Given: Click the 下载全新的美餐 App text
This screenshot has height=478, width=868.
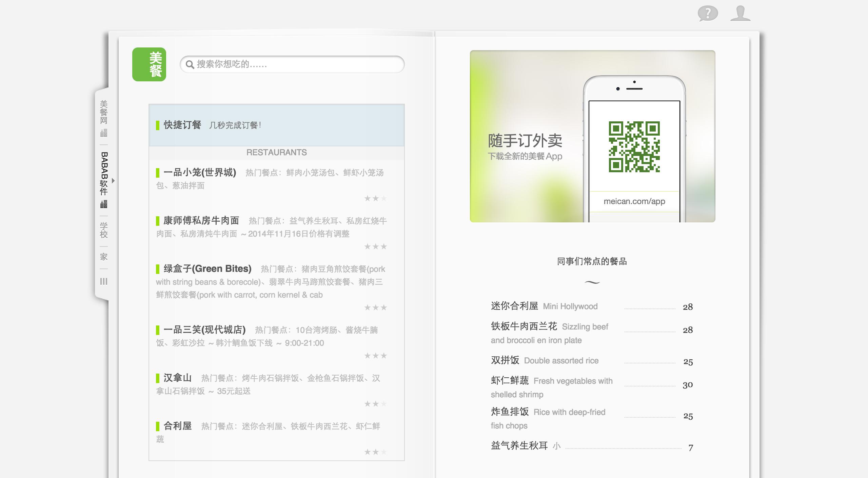Looking at the screenshot, I should [x=525, y=156].
